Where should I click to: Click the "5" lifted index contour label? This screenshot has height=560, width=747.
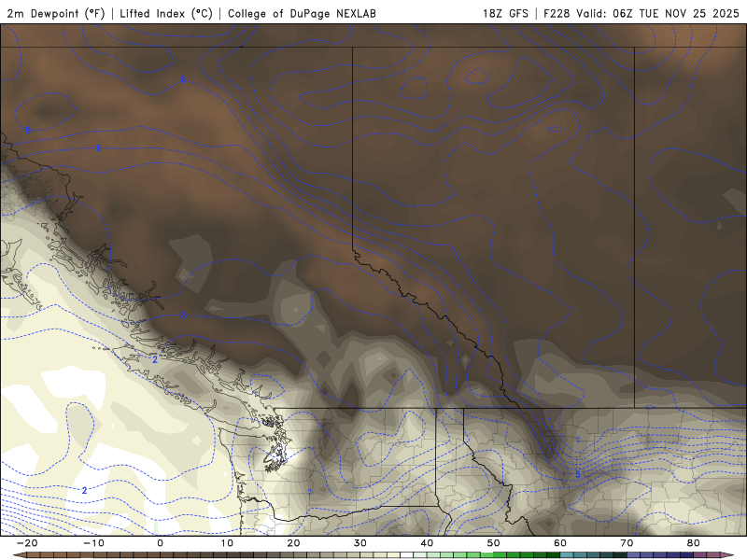point(578,474)
